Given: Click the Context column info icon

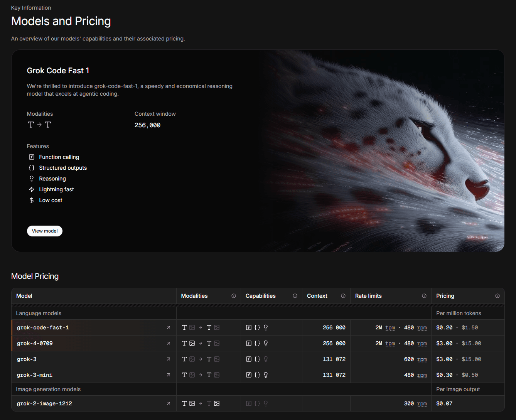Looking at the screenshot, I should (x=343, y=296).
